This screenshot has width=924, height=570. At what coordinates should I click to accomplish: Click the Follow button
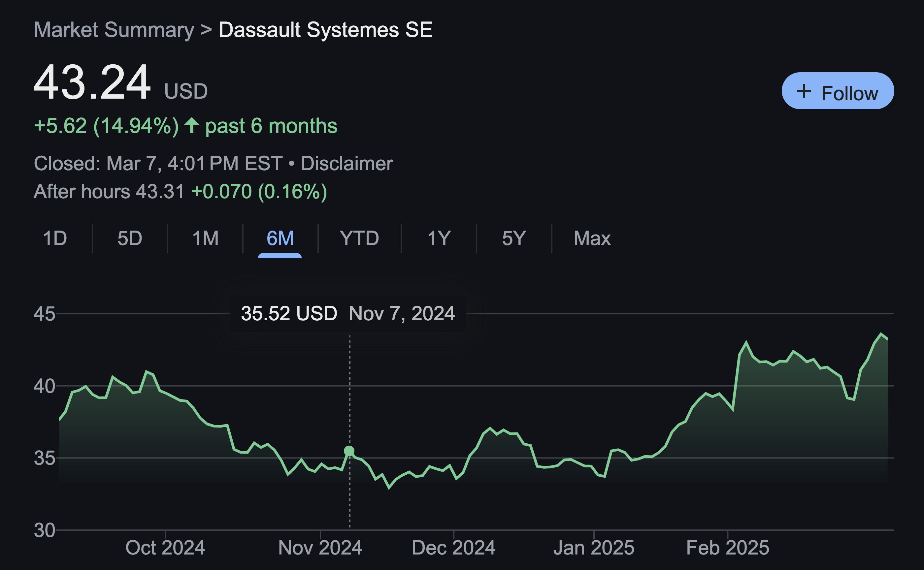click(838, 91)
